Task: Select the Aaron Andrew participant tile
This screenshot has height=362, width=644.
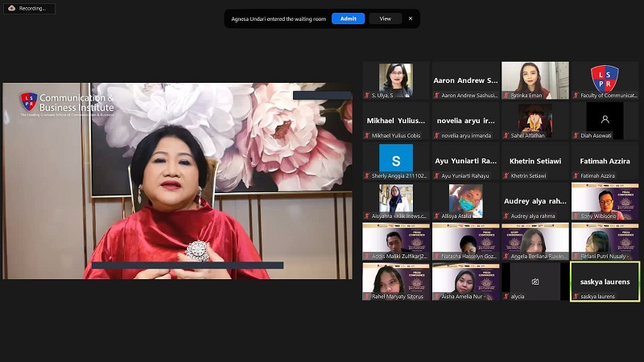Action: [x=465, y=80]
